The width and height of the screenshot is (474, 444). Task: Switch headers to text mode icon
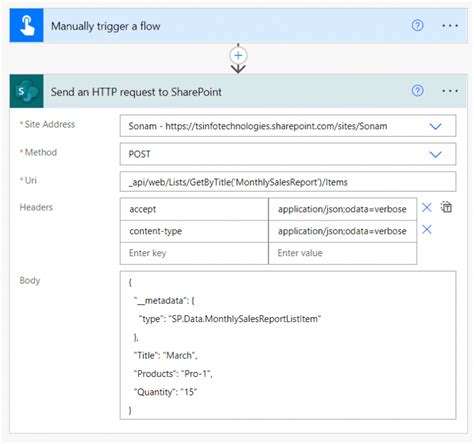tap(446, 207)
